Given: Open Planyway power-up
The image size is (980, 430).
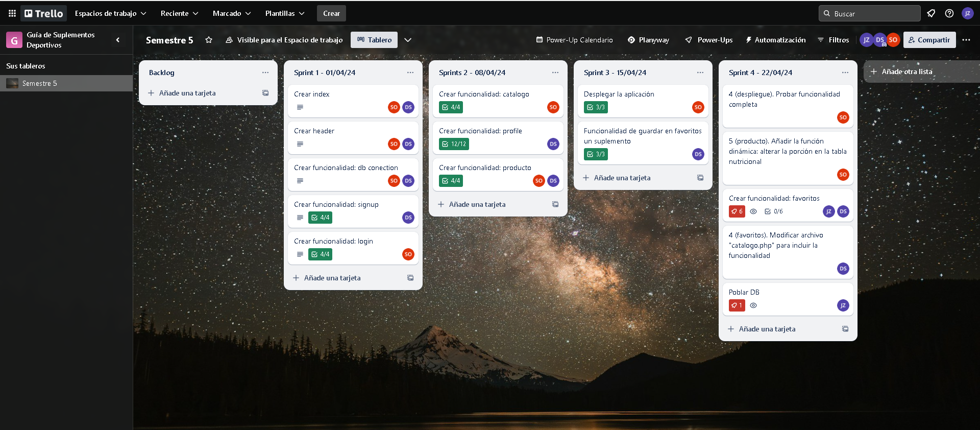Looking at the screenshot, I should pyautogui.click(x=648, y=40).
